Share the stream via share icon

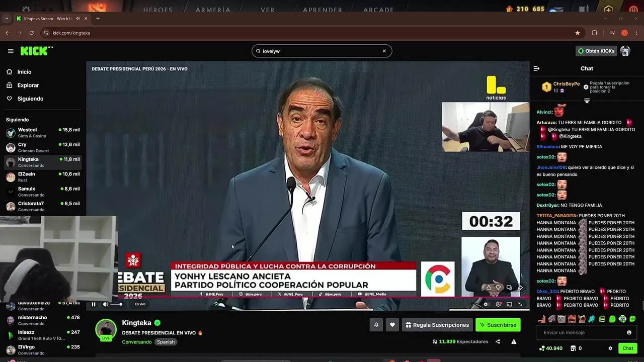point(498,342)
